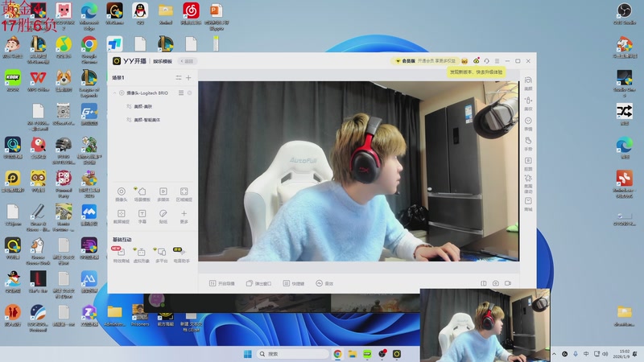Image resolution: width=644 pixels, height=362 pixels.
Task: Click the member mascot icon in title bar
Action: click(464, 61)
